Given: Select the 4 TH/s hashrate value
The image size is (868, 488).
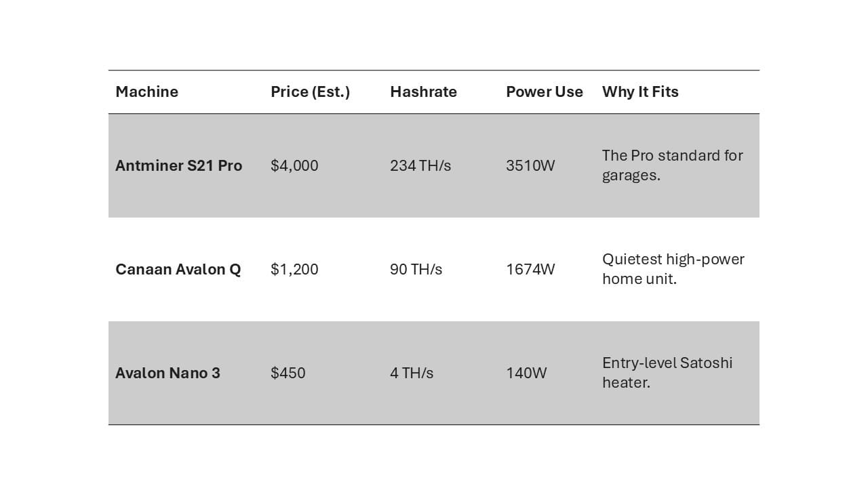Looking at the screenshot, I should pos(412,373).
